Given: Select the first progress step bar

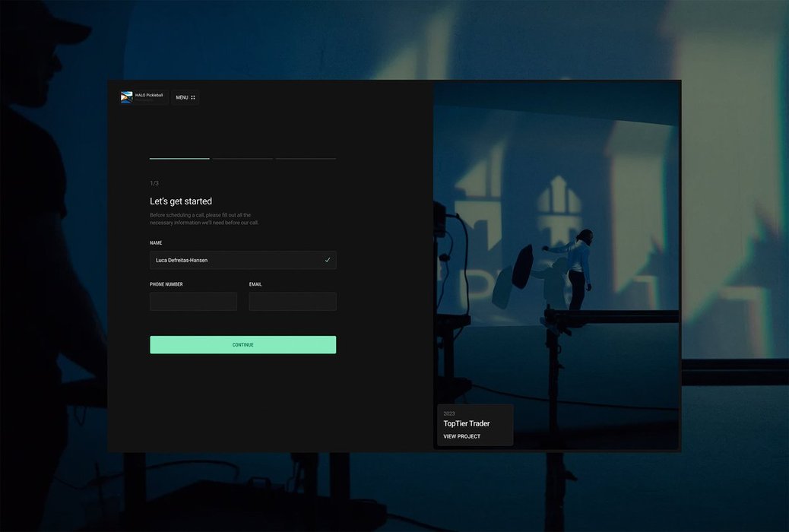Looking at the screenshot, I should point(179,159).
